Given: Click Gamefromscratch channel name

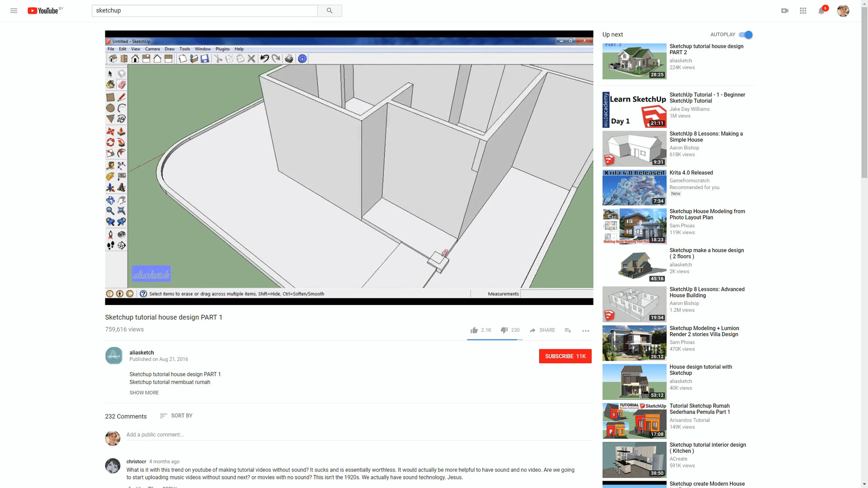Looking at the screenshot, I should [x=689, y=181].
